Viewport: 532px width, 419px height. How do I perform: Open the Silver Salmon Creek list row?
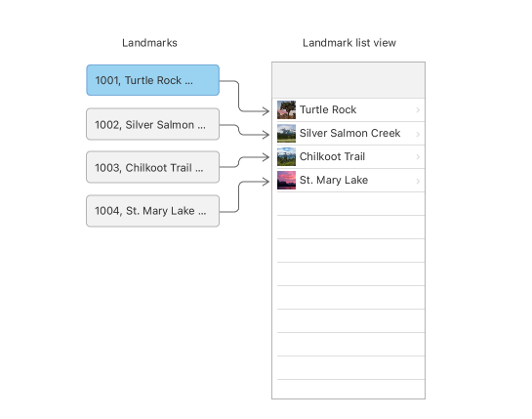348,134
